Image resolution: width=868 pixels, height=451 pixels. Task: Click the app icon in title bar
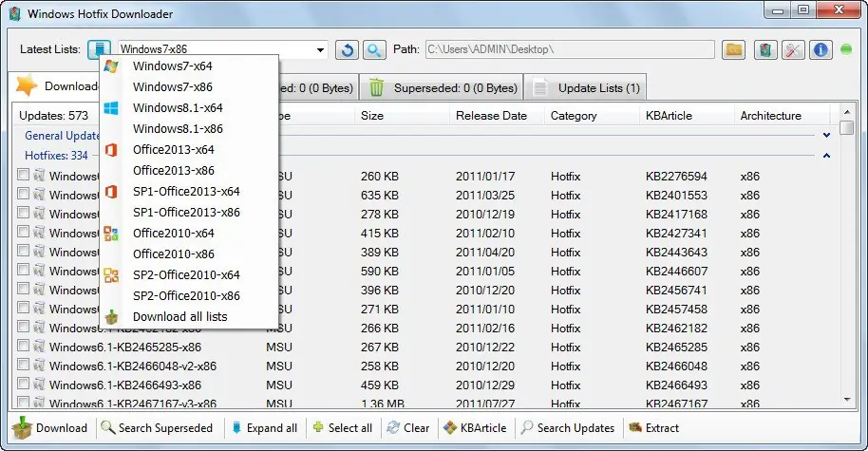tap(15, 13)
